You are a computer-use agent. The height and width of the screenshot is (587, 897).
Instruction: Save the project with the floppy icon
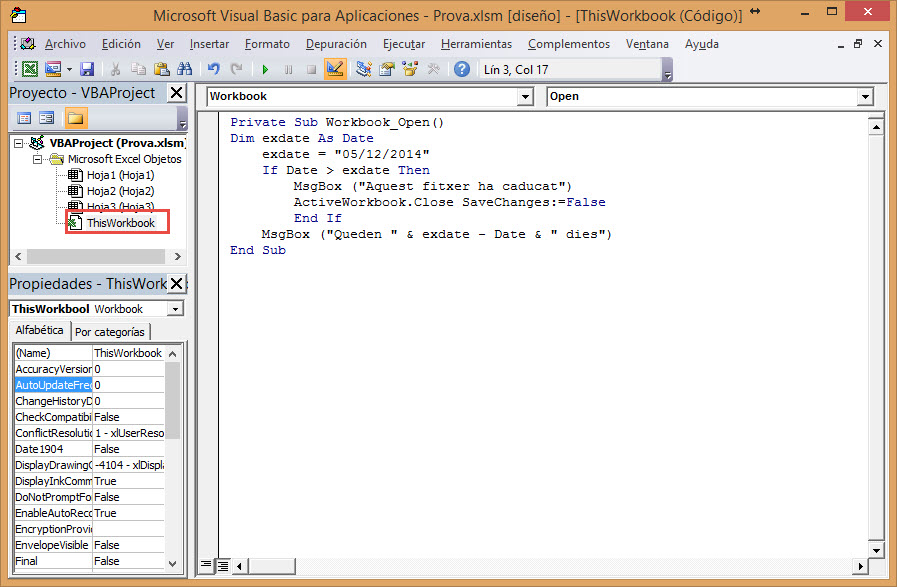coord(86,69)
